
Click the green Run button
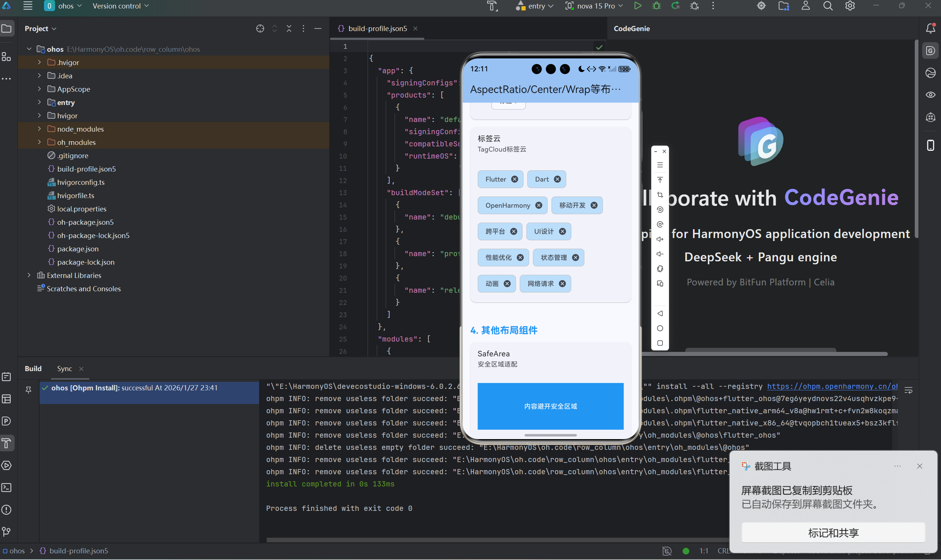click(x=637, y=6)
